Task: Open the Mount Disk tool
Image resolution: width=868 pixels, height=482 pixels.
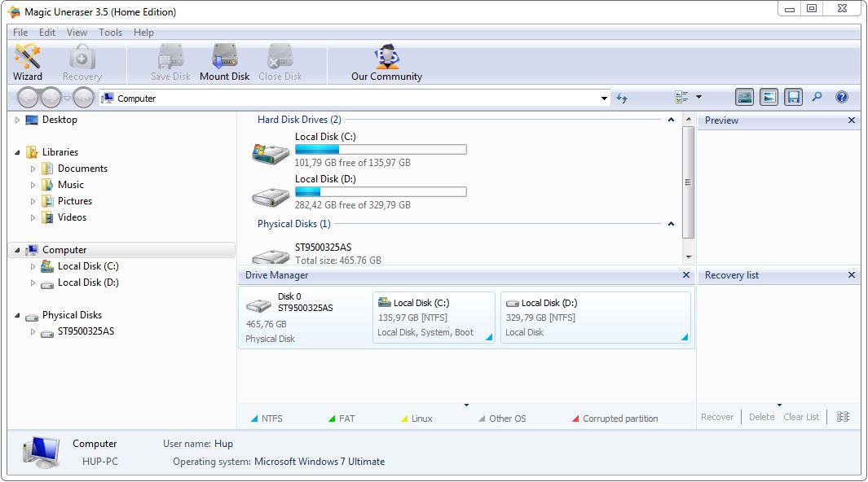Action: click(x=225, y=63)
